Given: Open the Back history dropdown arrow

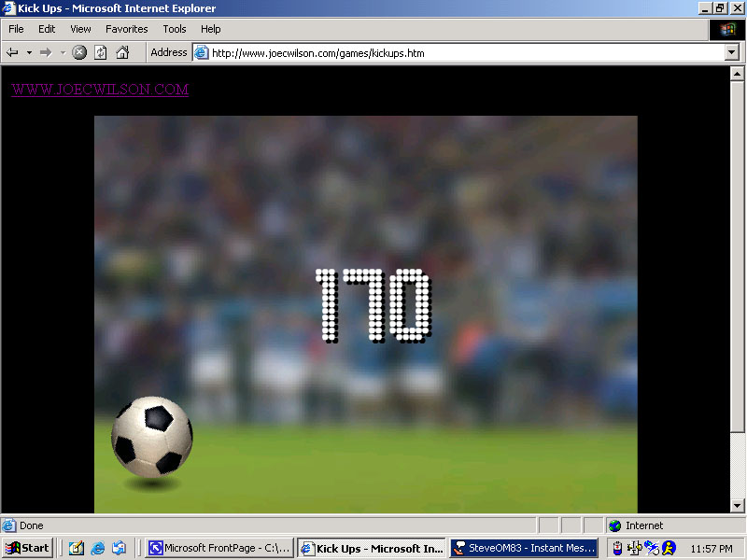Looking at the screenshot, I should pyautogui.click(x=29, y=53).
